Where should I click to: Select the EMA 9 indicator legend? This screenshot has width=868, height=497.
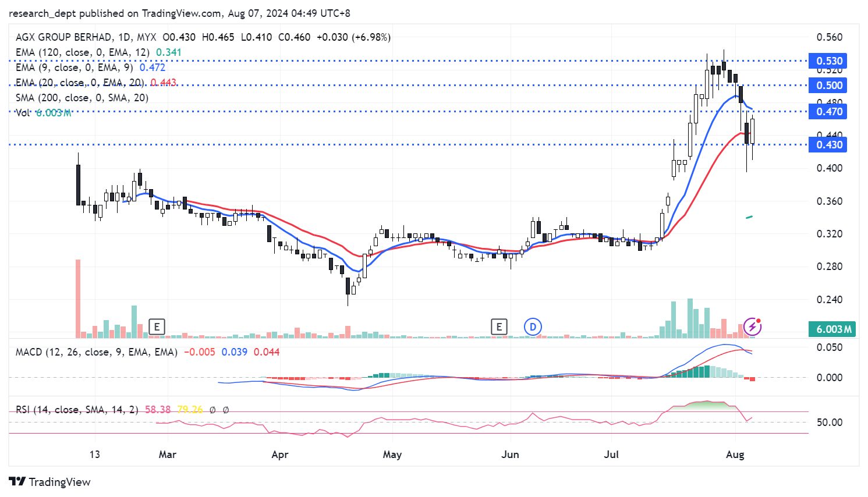point(75,68)
